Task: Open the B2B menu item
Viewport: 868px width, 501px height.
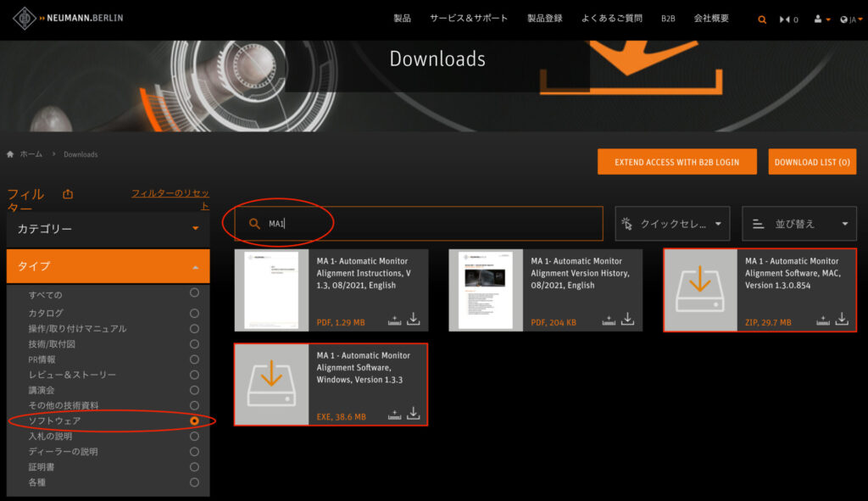Action: [668, 19]
